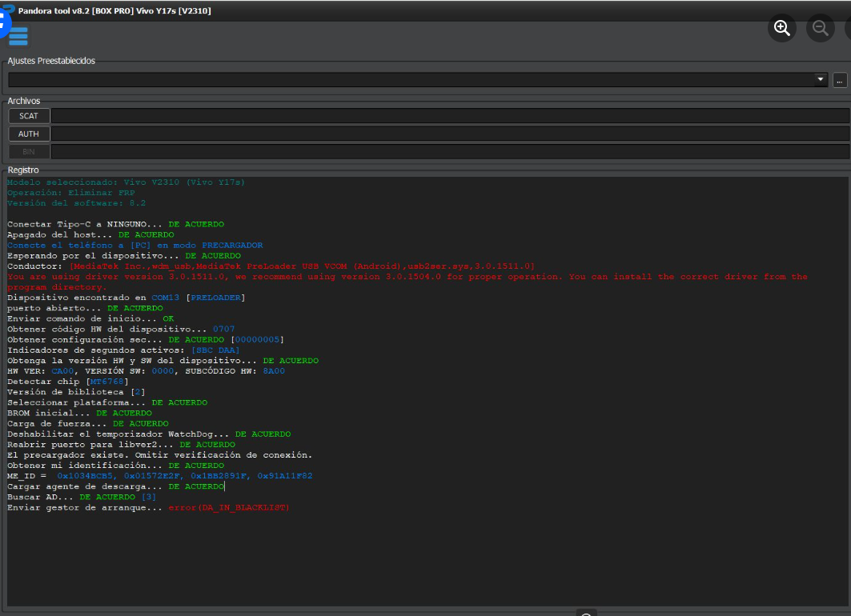Open the hamburger menu icon

18,36
